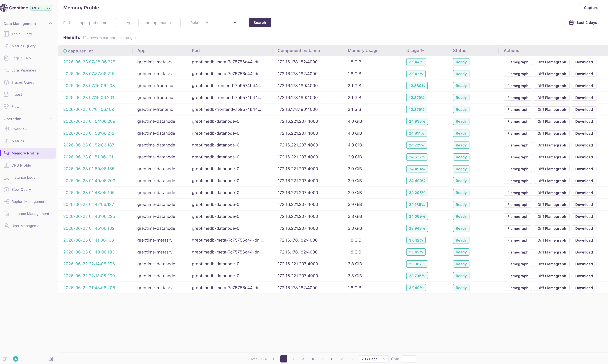Click the ENTERPRISE badge
The image size is (608, 364).
click(41, 8)
